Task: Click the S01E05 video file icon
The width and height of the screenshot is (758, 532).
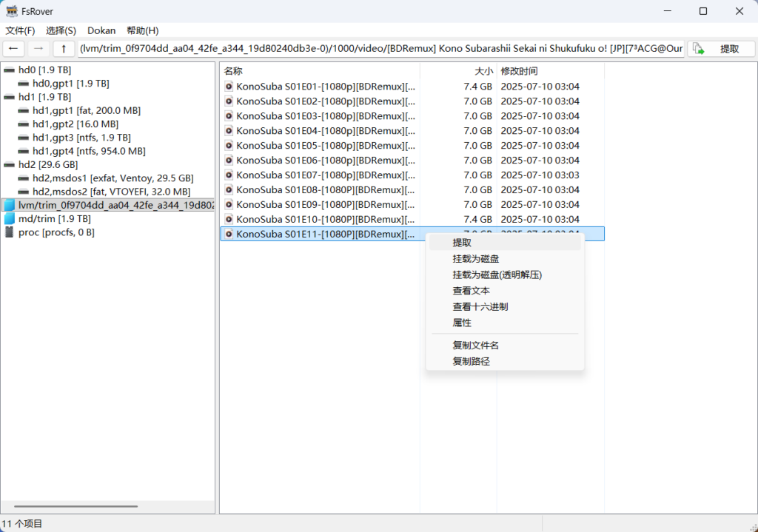Action: pos(229,146)
